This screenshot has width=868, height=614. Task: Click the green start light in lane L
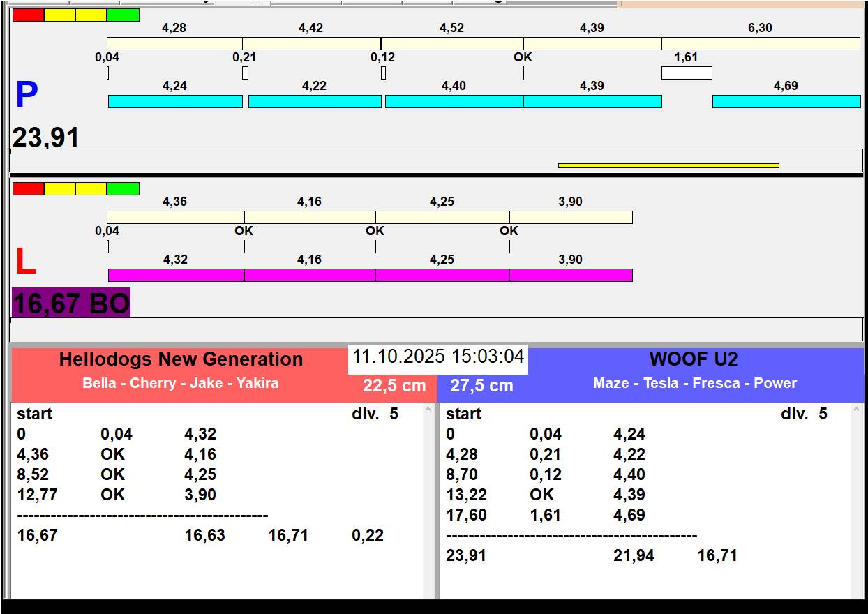123,188
